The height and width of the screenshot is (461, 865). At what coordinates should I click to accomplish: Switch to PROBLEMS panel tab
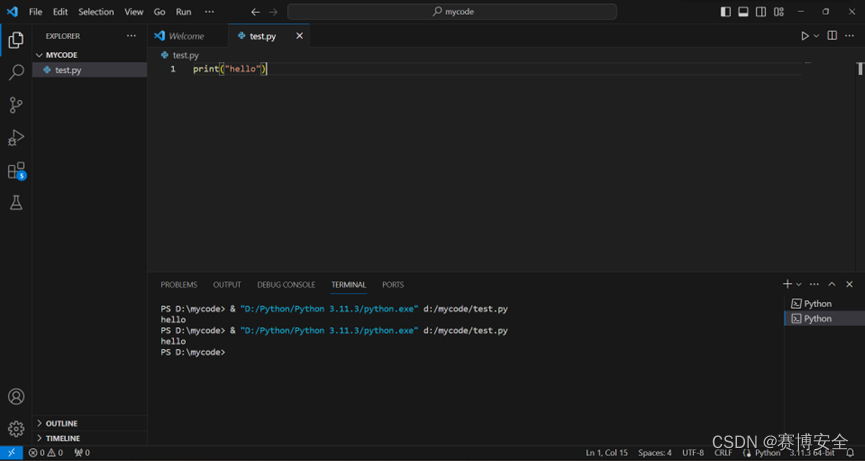tap(179, 285)
